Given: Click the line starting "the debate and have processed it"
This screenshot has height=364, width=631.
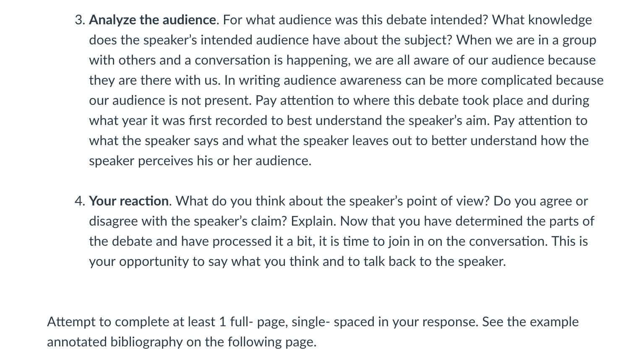Looking at the screenshot, I should point(339,242).
